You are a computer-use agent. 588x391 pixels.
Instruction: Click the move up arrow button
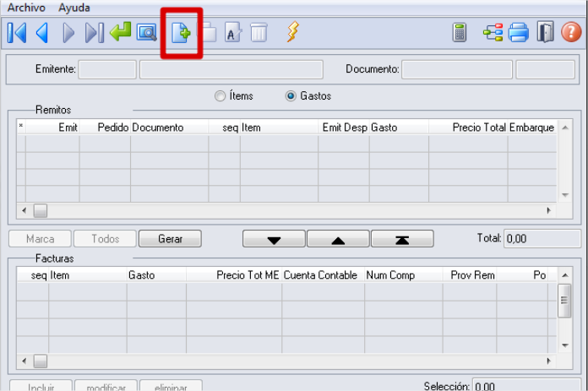click(x=338, y=239)
